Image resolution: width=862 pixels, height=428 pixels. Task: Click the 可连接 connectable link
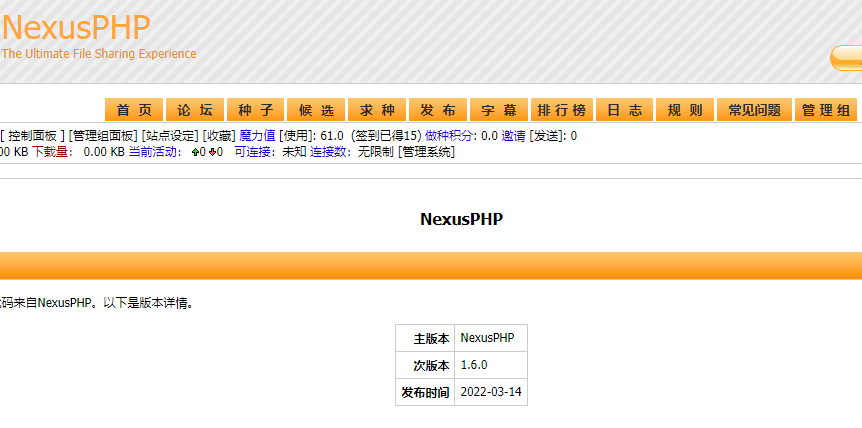(255, 152)
